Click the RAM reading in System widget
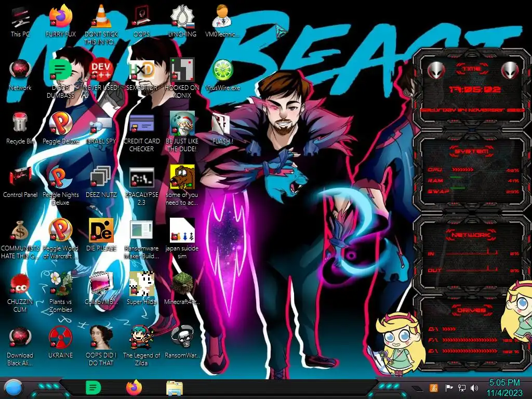 coord(513,180)
